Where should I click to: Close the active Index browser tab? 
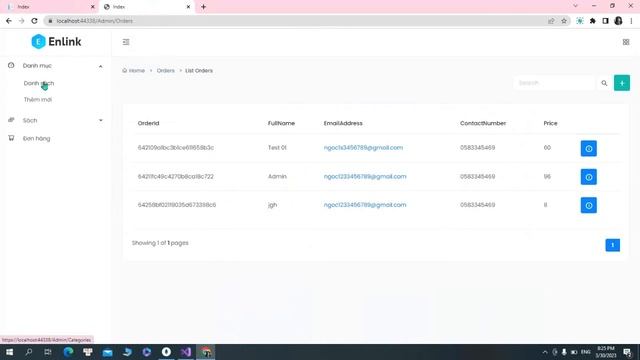pyautogui.click(x=188, y=7)
